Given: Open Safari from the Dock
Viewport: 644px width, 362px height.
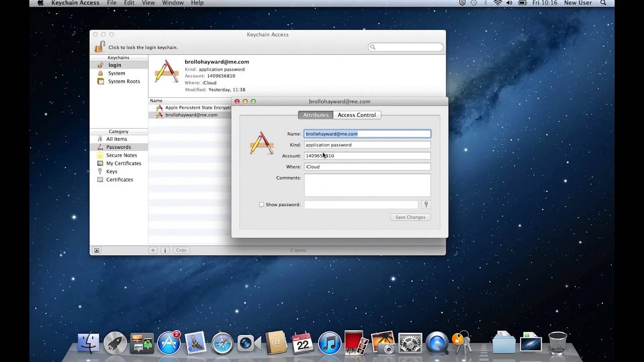Looking at the screenshot, I should [x=222, y=343].
